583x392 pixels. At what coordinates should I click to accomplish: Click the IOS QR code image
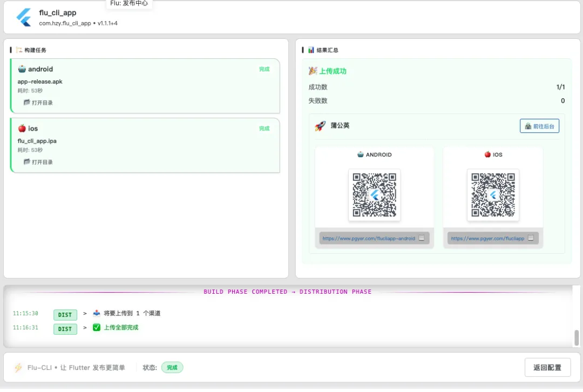pyautogui.click(x=493, y=195)
